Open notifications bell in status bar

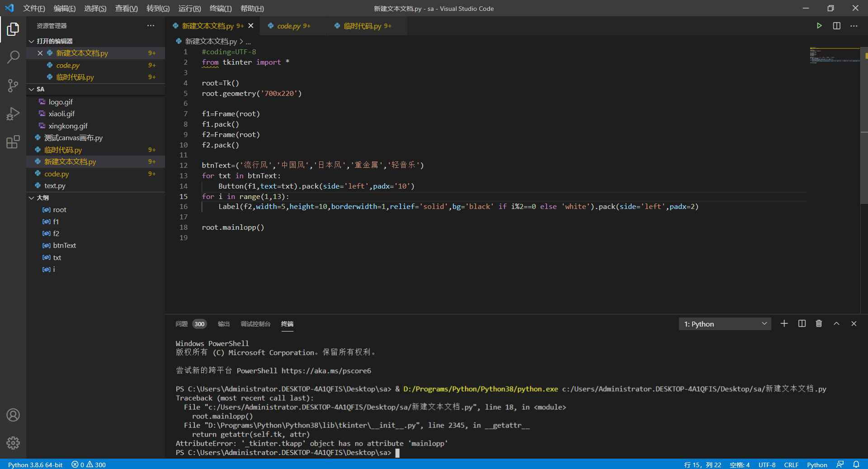tap(856, 464)
